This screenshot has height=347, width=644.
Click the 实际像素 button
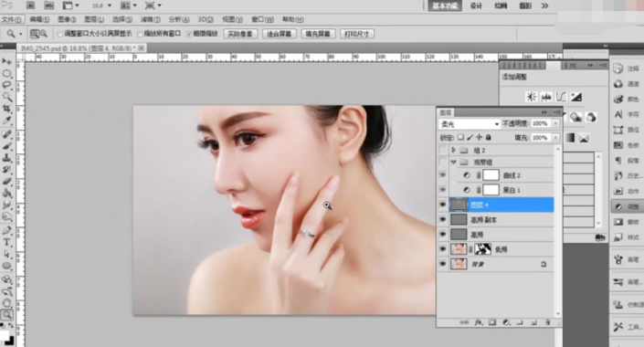[x=240, y=34]
